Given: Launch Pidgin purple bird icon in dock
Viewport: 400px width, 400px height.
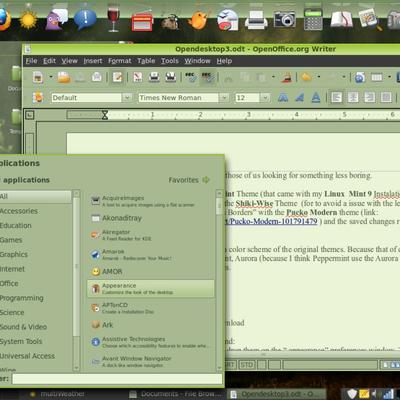Looking at the screenshot, I should click(56, 19).
